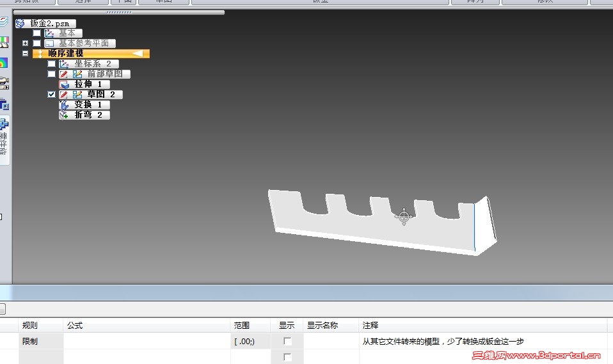Click the red pencil icon beside 前部草图

click(x=64, y=74)
